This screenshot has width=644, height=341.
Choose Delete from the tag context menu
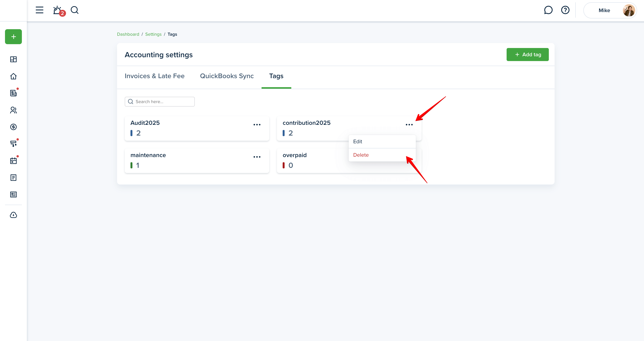(x=382, y=155)
